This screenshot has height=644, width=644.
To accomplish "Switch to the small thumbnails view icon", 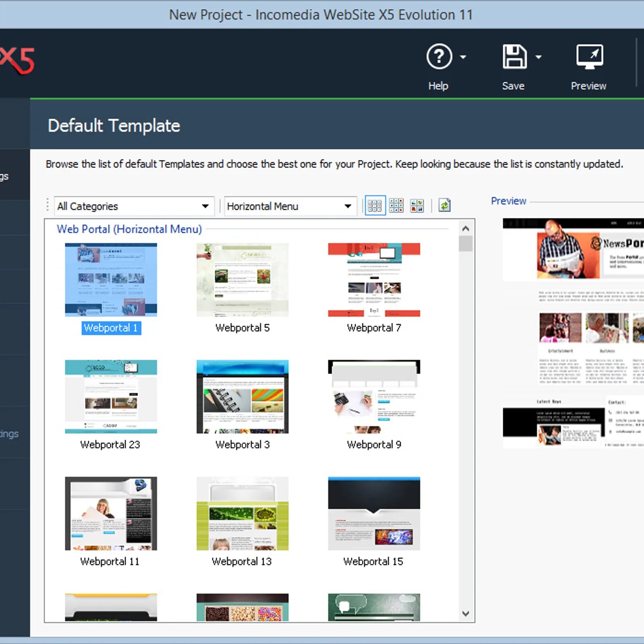I will coord(375,206).
